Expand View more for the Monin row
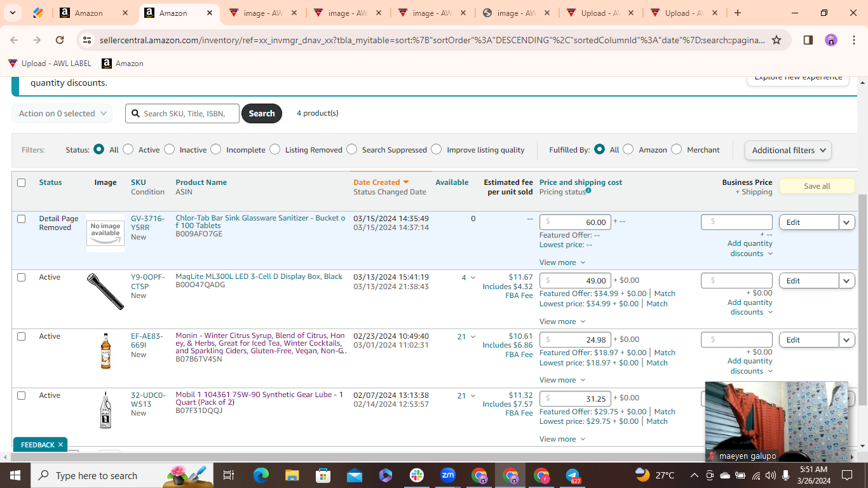868x488 pixels. click(x=562, y=380)
